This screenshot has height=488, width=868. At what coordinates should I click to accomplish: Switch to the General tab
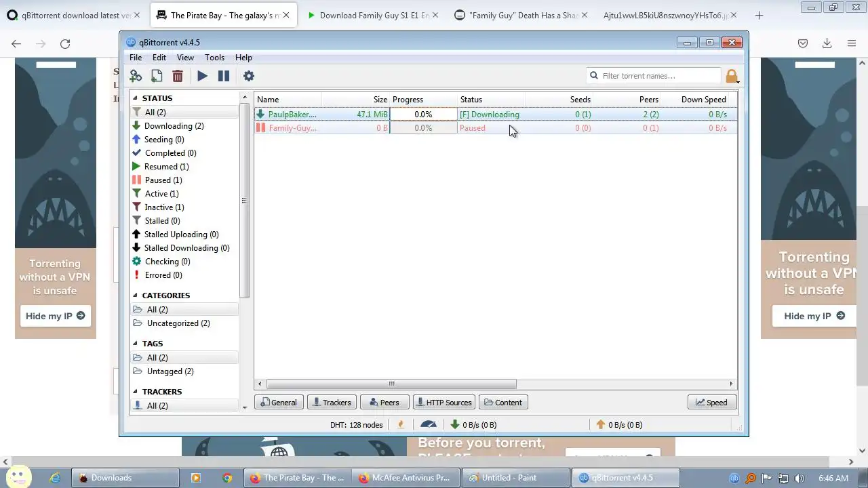click(279, 402)
